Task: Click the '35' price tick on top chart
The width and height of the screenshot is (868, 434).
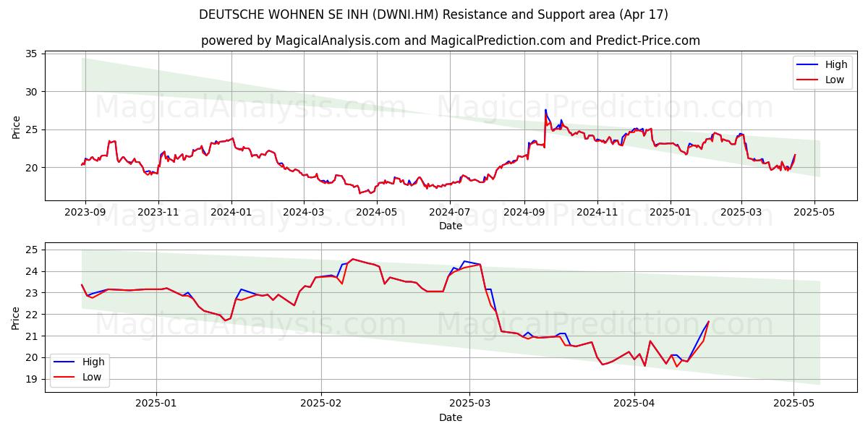Action: click(32, 54)
